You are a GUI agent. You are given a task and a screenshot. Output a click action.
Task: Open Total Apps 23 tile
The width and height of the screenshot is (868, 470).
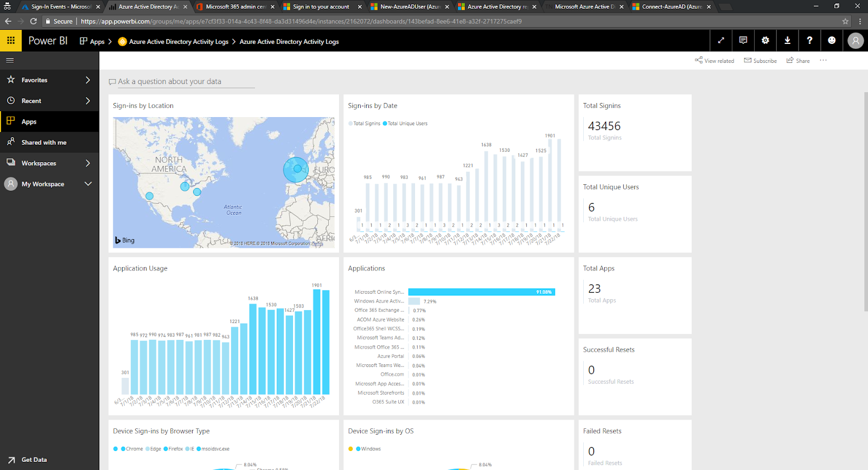(x=635, y=295)
